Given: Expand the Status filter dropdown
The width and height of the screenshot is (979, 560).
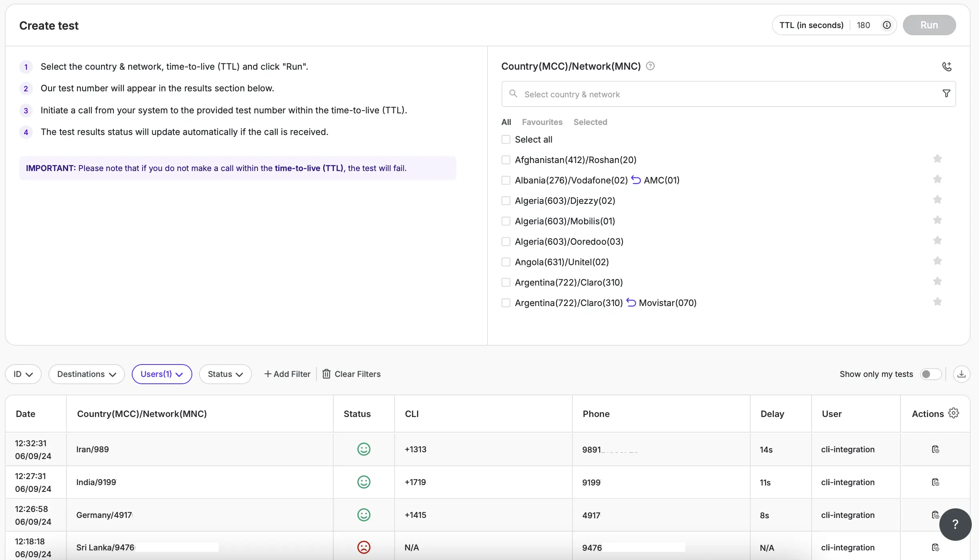Looking at the screenshot, I should pos(226,374).
